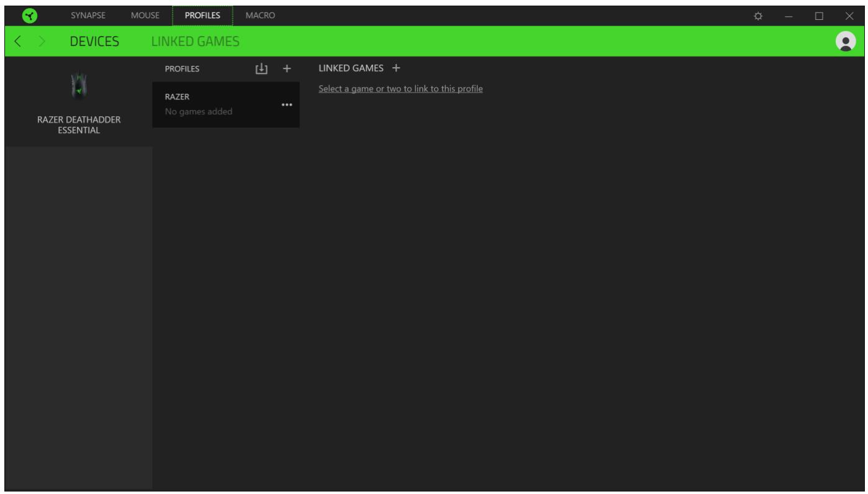Go back with the left arrow
The height and width of the screenshot is (494, 868).
17,42
